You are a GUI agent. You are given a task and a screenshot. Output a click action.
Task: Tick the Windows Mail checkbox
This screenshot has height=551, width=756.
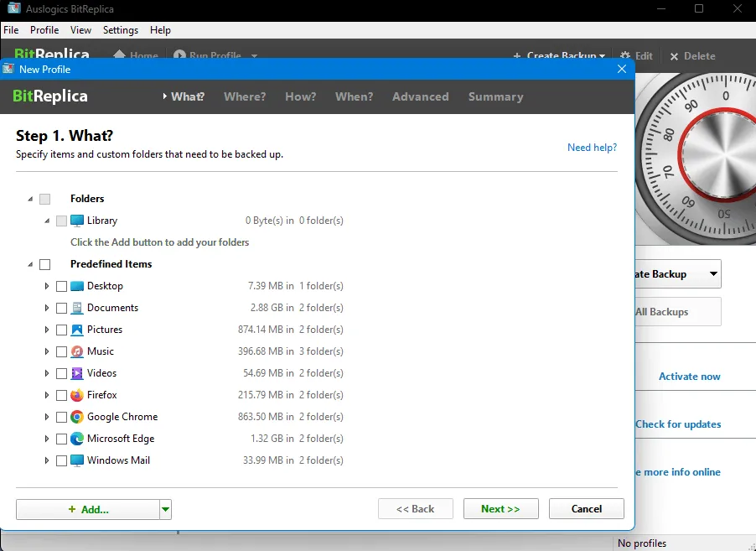61,460
